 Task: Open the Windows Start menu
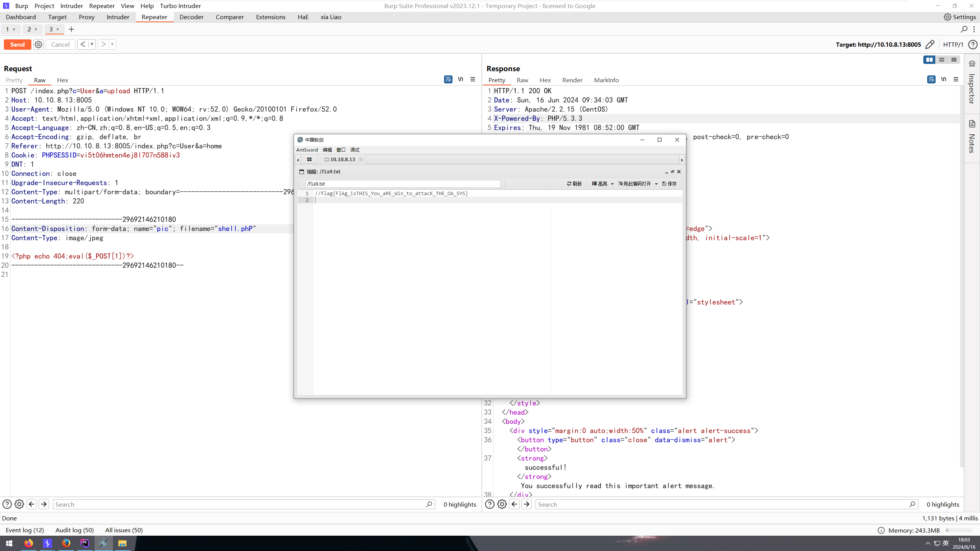(9, 543)
